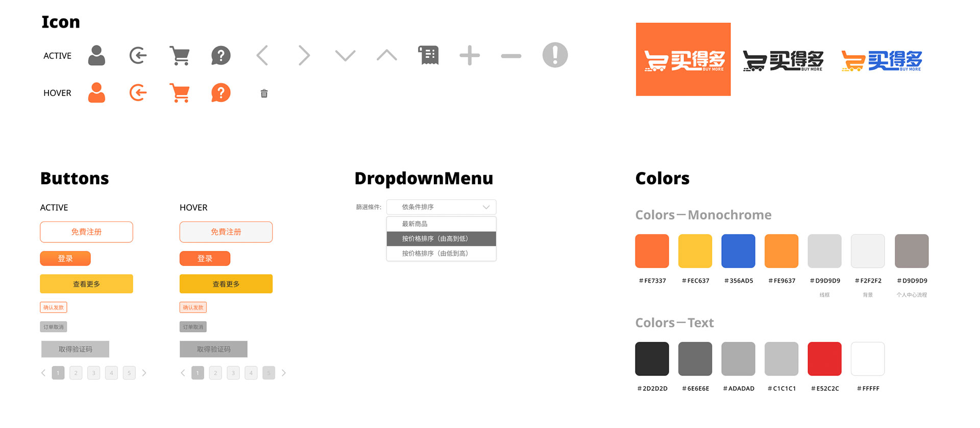Viewport: 980px width, 428px height.
Task: Pick the #C1C1C1 light gray swatch
Action: (x=781, y=359)
